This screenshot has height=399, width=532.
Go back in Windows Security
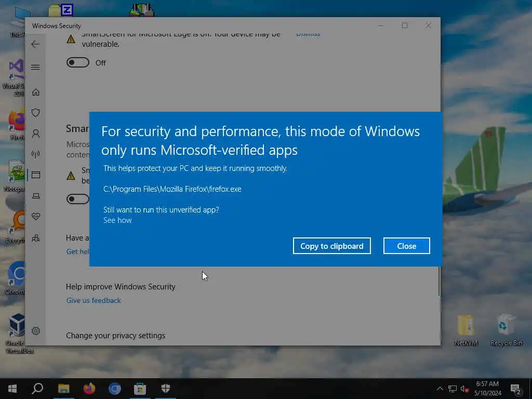coord(35,44)
